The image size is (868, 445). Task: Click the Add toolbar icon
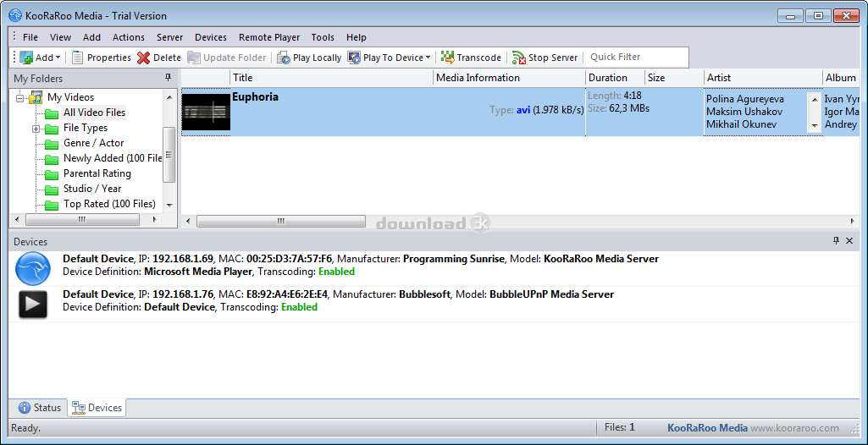click(x=26, y=58)
